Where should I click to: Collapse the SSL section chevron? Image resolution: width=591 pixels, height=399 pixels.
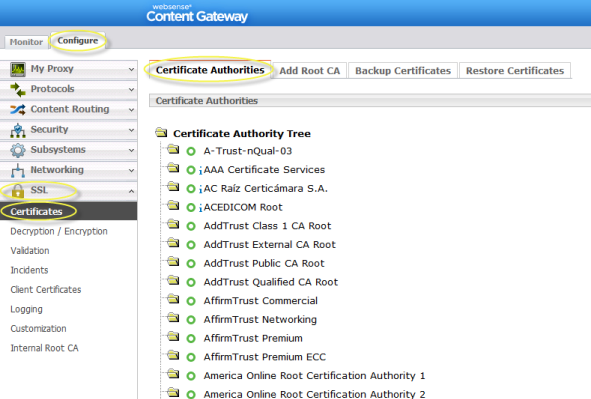pyautogui.click(x=131, y=191)
